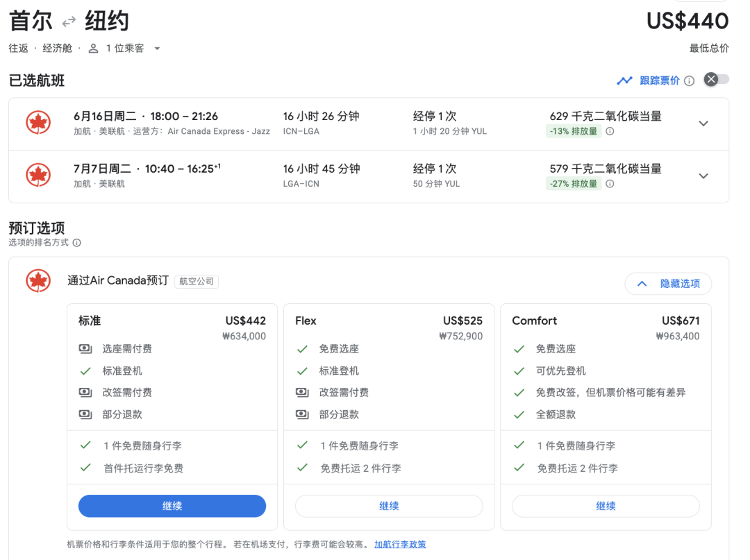Click the price tracking graph icon
The height and width of the screenshot is (560, 750).
pos(624,80)
